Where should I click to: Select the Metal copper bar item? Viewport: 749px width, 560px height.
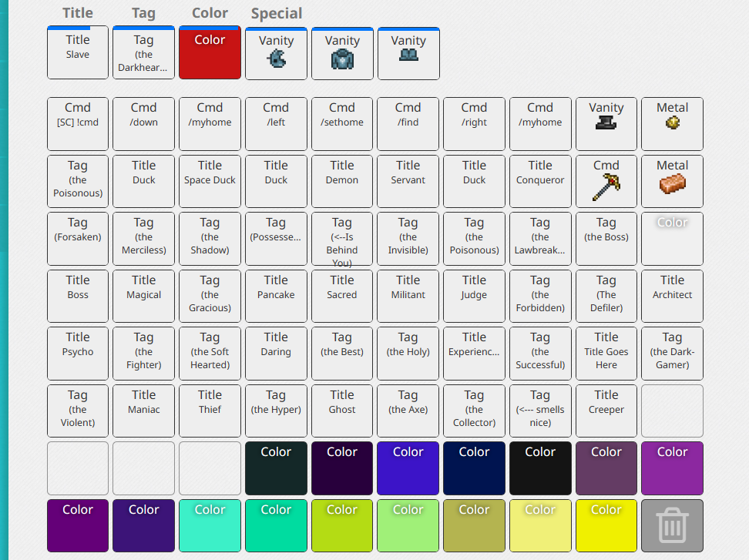(672, 182)
